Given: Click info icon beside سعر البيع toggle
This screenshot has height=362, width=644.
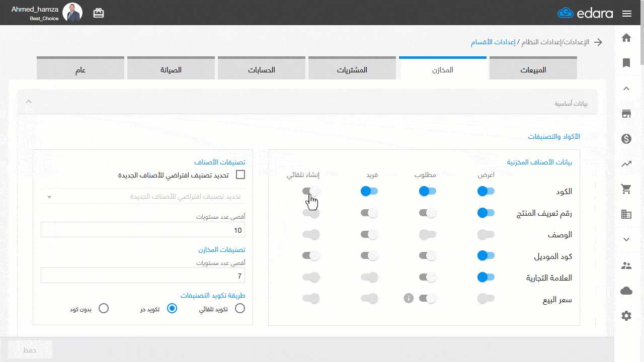Looking at the screenshot, I should coord(409,299).
